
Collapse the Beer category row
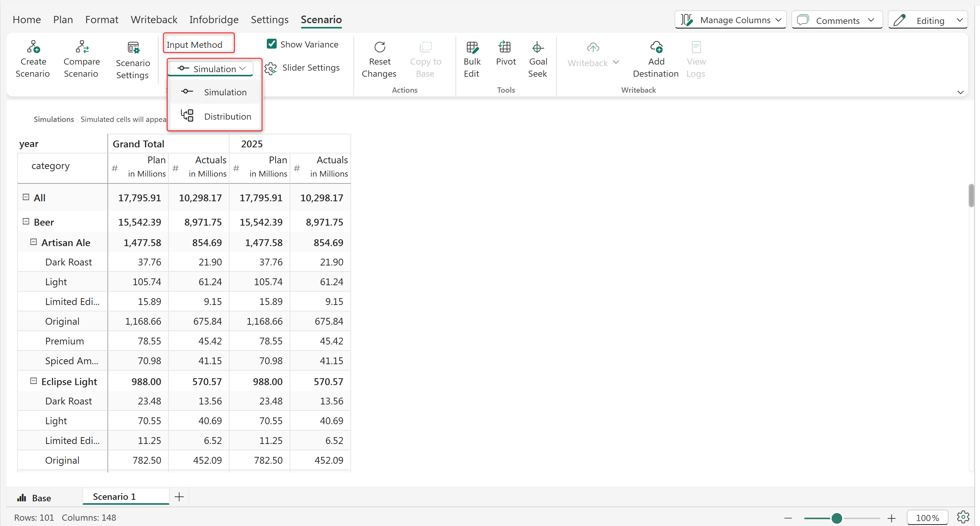coord(26,221)
